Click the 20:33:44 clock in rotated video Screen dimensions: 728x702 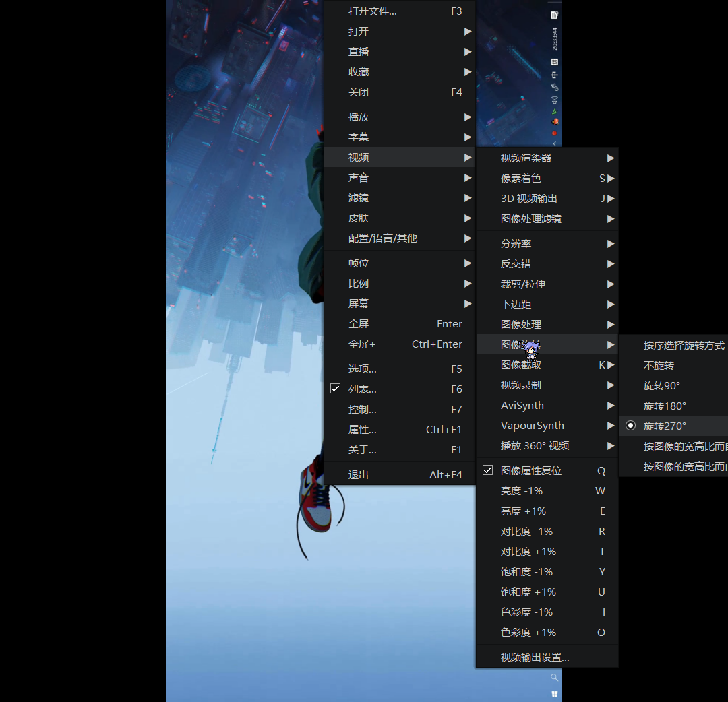[x=554, y=38]
